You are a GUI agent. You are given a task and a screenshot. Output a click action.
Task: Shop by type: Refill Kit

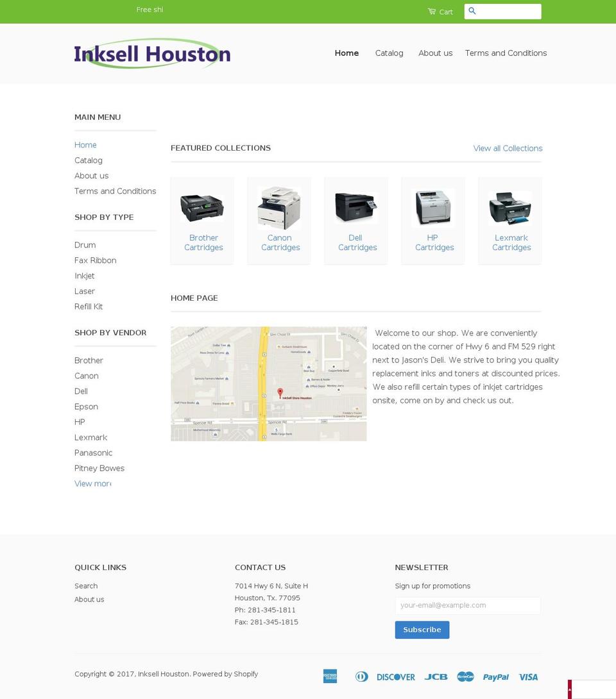89,307
